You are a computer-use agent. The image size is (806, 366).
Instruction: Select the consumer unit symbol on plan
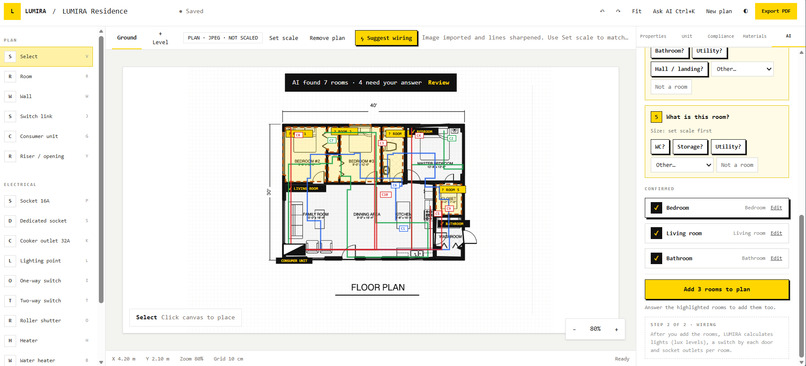294,251
